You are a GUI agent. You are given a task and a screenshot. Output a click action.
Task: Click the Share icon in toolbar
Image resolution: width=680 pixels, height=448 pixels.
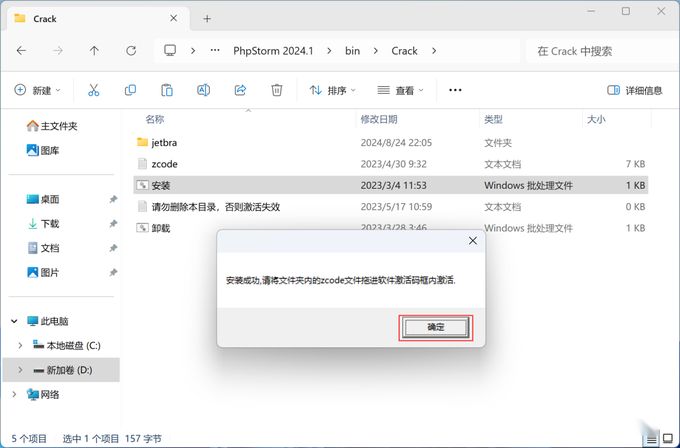click(x=240, y=90)
